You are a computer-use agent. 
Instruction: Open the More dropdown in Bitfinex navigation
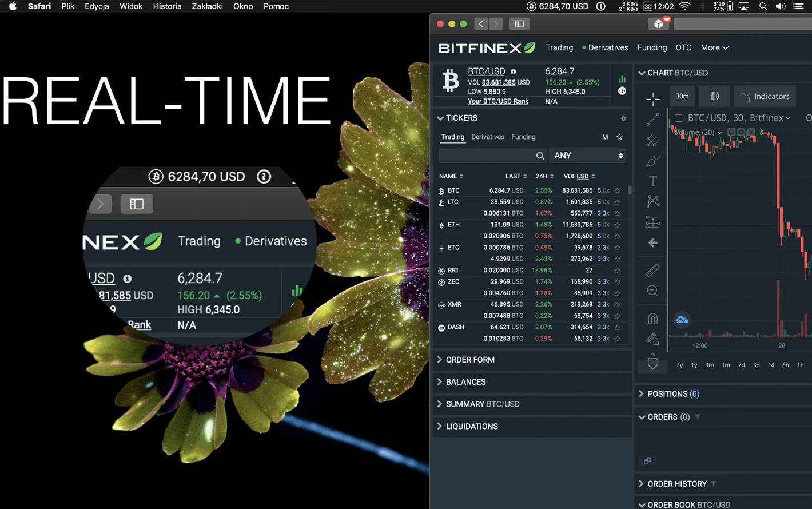[715, 48]
